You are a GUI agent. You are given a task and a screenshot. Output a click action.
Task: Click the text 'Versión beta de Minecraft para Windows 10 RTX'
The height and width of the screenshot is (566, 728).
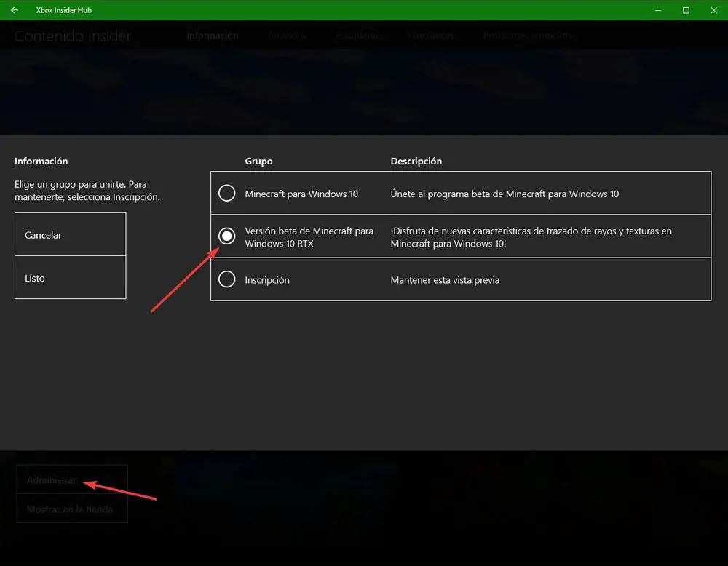click(x=309, y=237)
